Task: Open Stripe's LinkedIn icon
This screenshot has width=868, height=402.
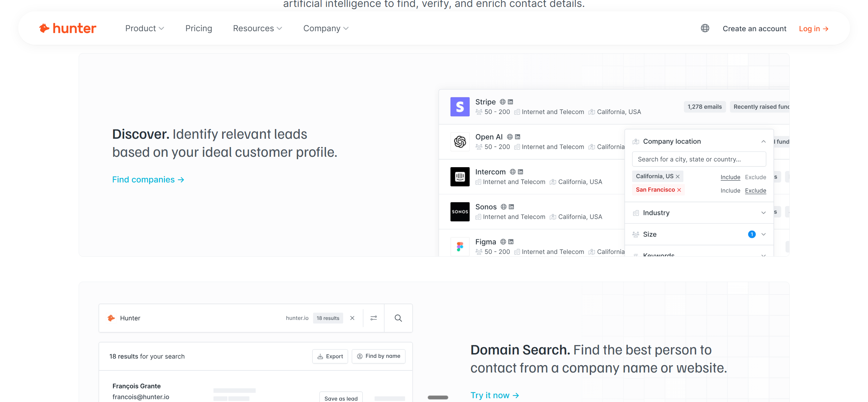Action: click(510, 102)
